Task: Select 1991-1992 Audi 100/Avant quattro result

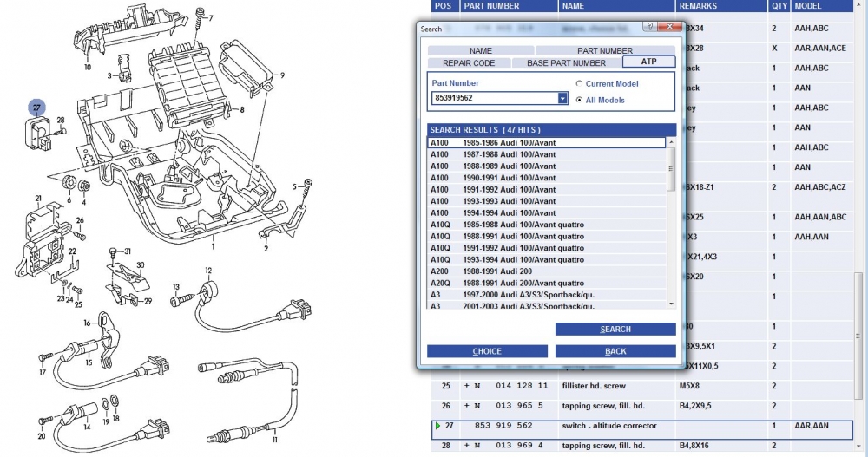Action: [x=547, y=248]
